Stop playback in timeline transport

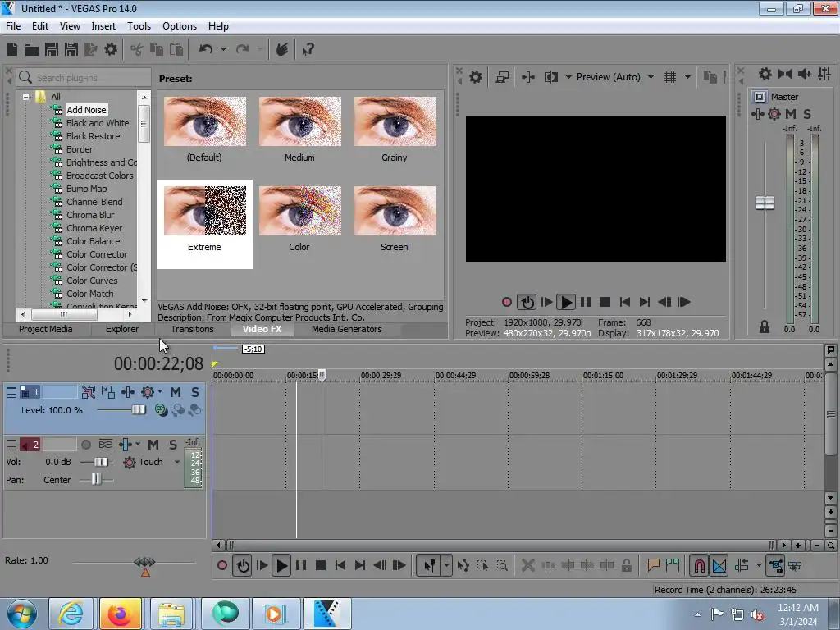point(321,565)
